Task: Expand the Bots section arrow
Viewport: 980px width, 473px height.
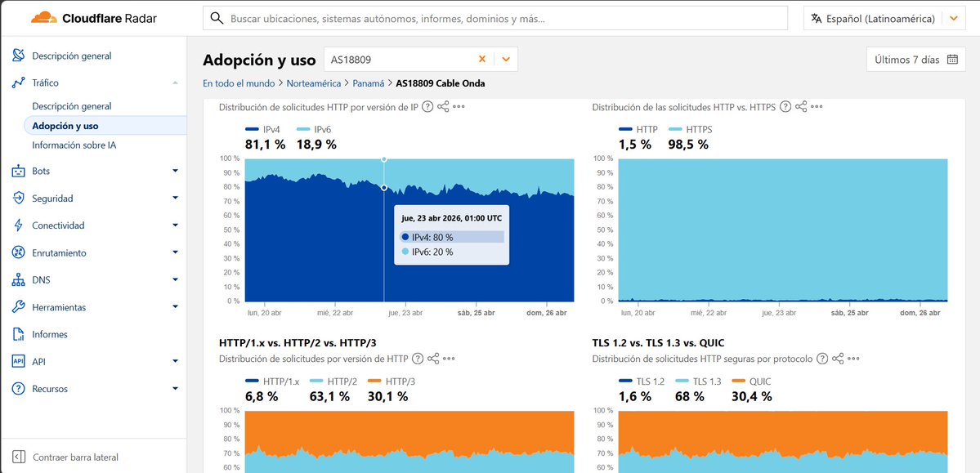Action: coord(175,171)
